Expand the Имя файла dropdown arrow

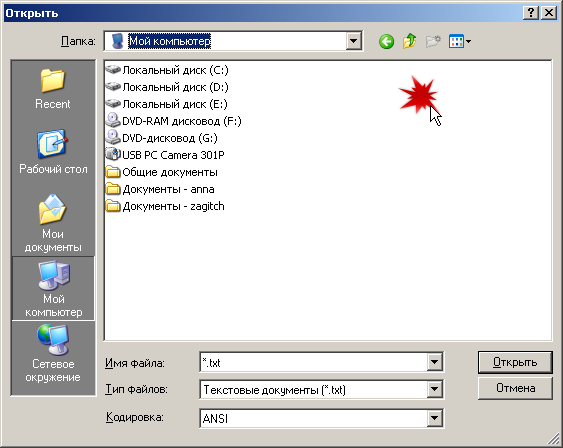click(434, 362)
